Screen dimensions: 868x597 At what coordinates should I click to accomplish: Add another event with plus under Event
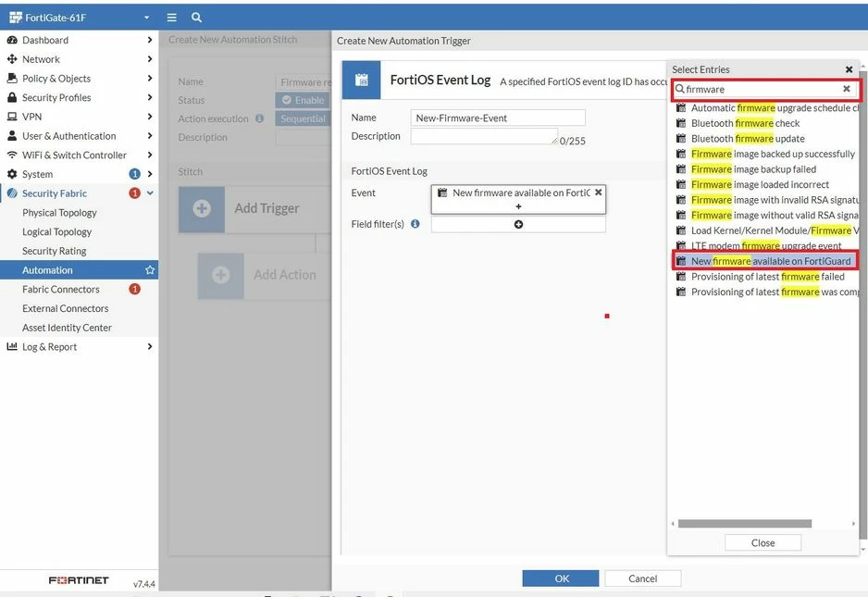pyautogui.click(x=518, y=206)
